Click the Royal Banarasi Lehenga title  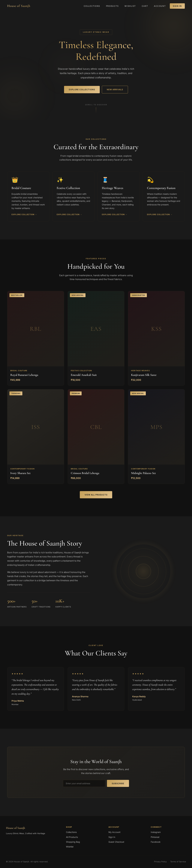point(24,375)
